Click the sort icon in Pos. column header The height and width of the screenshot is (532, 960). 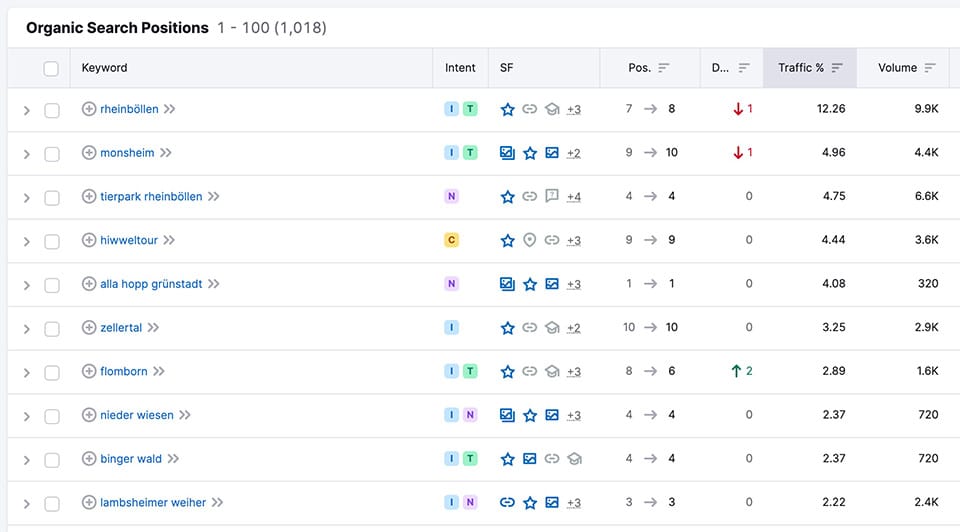[664, 68]
